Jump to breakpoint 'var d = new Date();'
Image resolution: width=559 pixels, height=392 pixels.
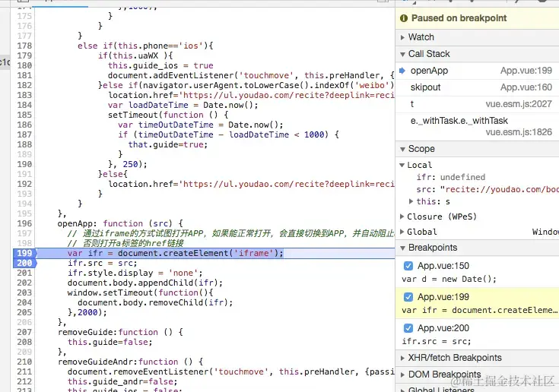(x=449, y=279)
